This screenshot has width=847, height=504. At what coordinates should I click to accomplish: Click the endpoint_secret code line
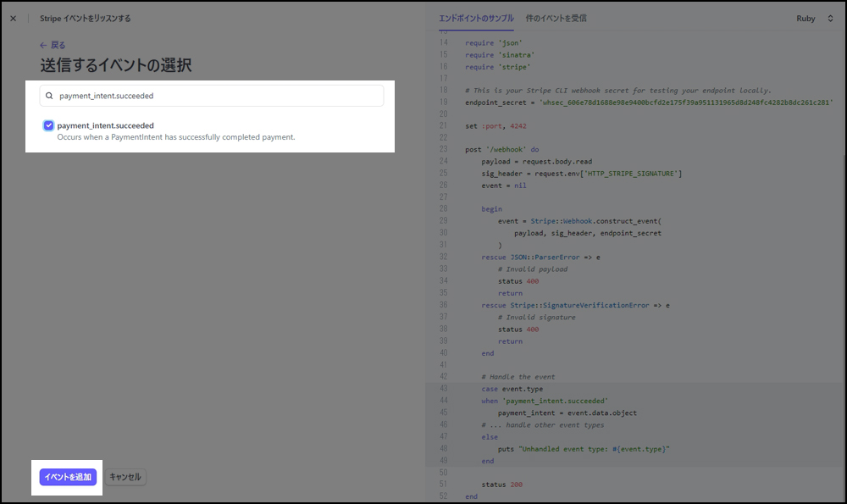[649, 102]
